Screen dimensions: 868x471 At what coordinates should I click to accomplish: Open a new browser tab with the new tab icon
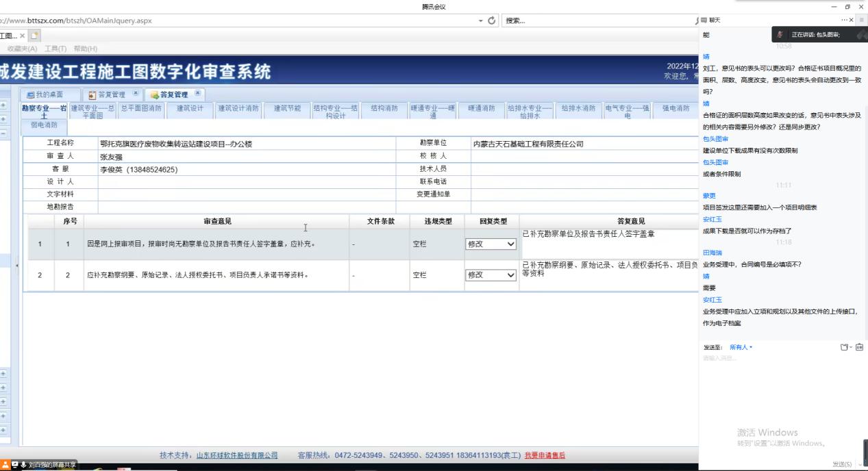(x=34, y=36)
